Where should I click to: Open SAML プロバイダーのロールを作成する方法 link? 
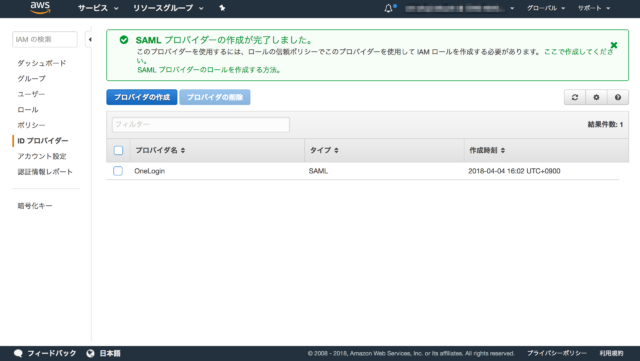tap(209, 70)
